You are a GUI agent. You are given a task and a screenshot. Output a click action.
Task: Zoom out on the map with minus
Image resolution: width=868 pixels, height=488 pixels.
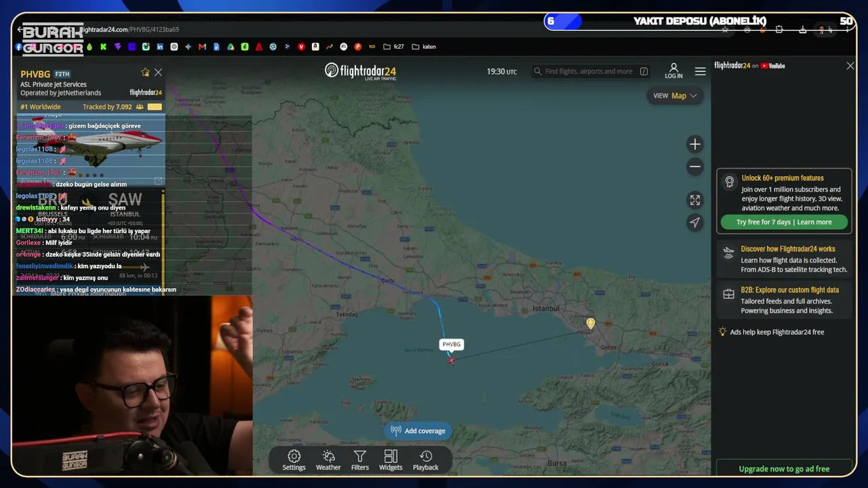pos(695,167)
